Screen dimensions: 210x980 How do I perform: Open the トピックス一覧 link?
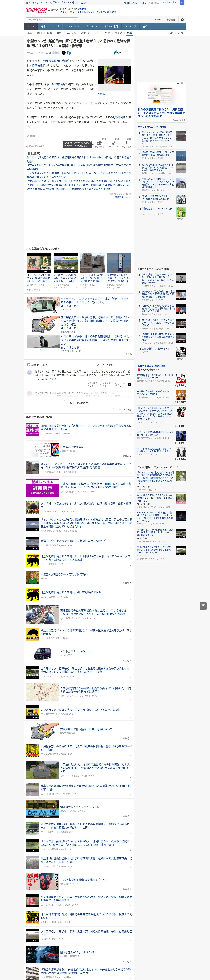175,33
